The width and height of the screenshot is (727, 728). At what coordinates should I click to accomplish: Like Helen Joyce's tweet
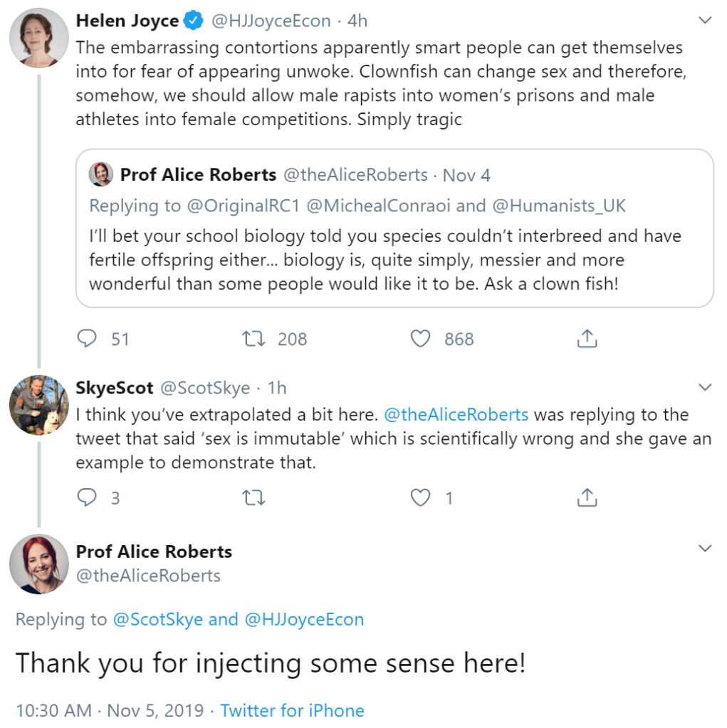click(421, 339)
